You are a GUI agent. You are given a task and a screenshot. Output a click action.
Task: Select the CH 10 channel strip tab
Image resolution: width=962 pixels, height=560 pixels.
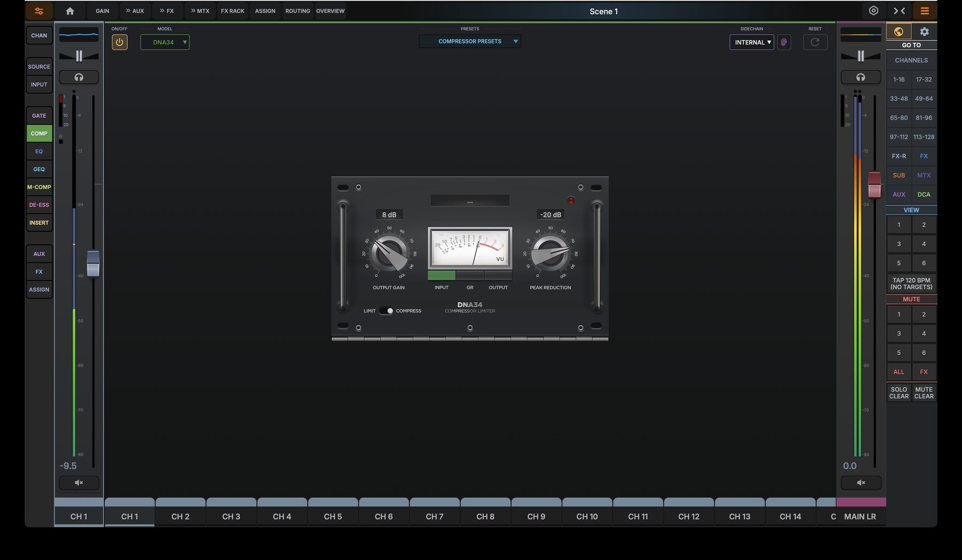click(587, 512)
